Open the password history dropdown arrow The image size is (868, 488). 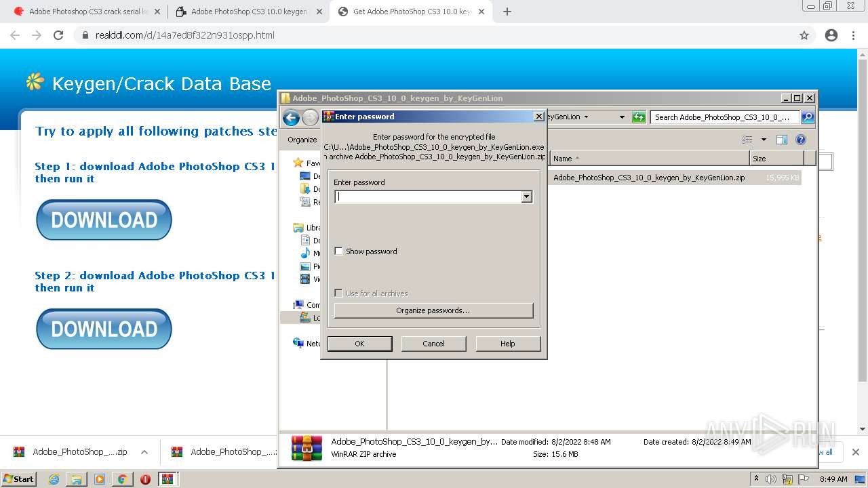[526, 197]
